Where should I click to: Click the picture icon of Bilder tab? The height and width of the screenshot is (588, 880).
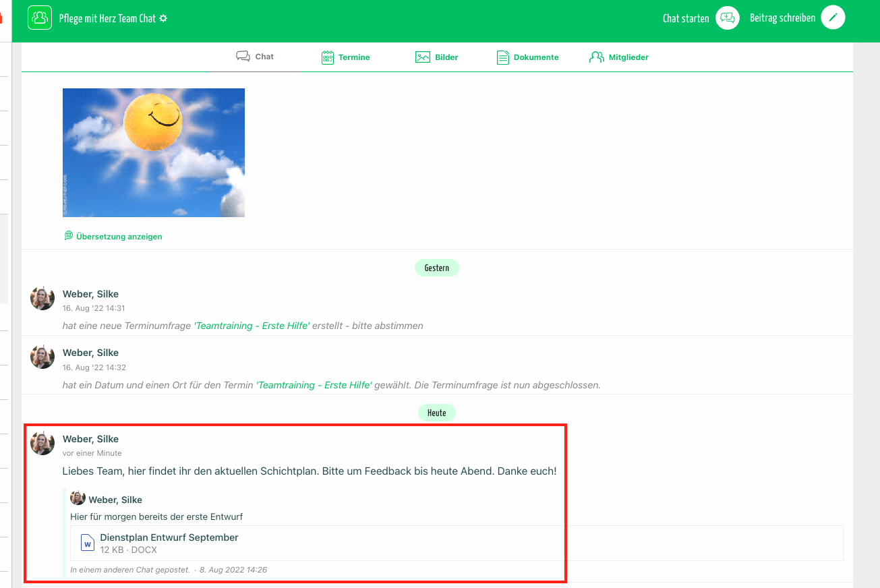click(423, 57)
